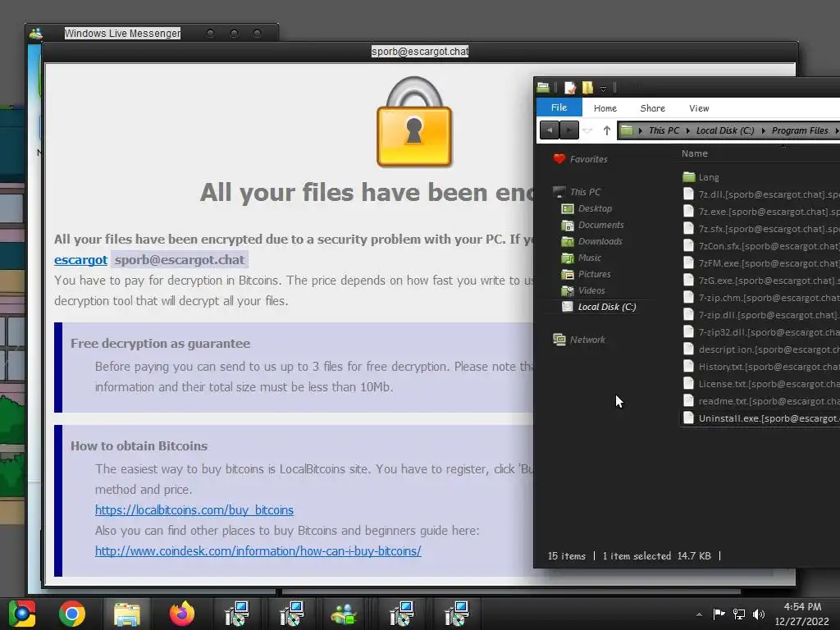Show hidden system tray icons

coord(699,614)
